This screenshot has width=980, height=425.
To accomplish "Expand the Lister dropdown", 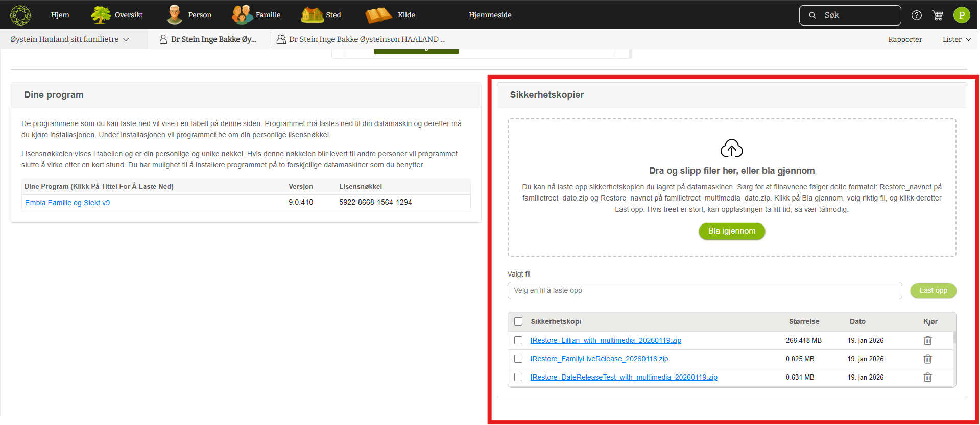I will 956,39.
